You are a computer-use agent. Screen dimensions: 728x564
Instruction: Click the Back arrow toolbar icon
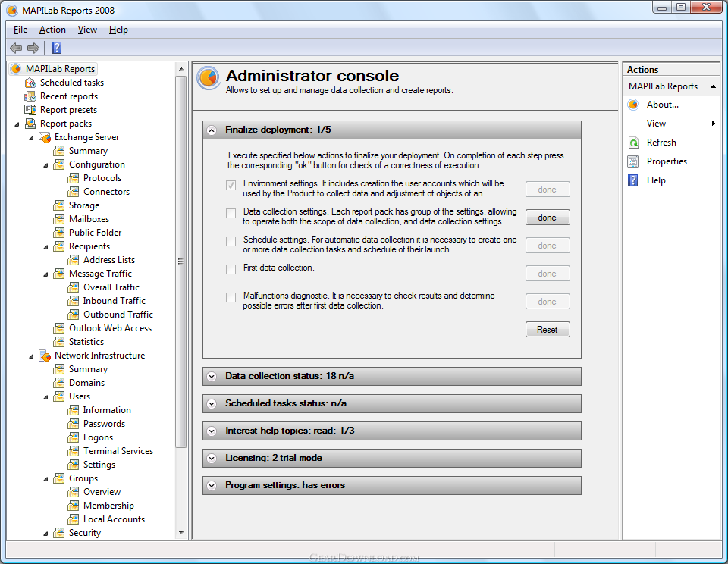pyautogui.click(x=16, y=48)
